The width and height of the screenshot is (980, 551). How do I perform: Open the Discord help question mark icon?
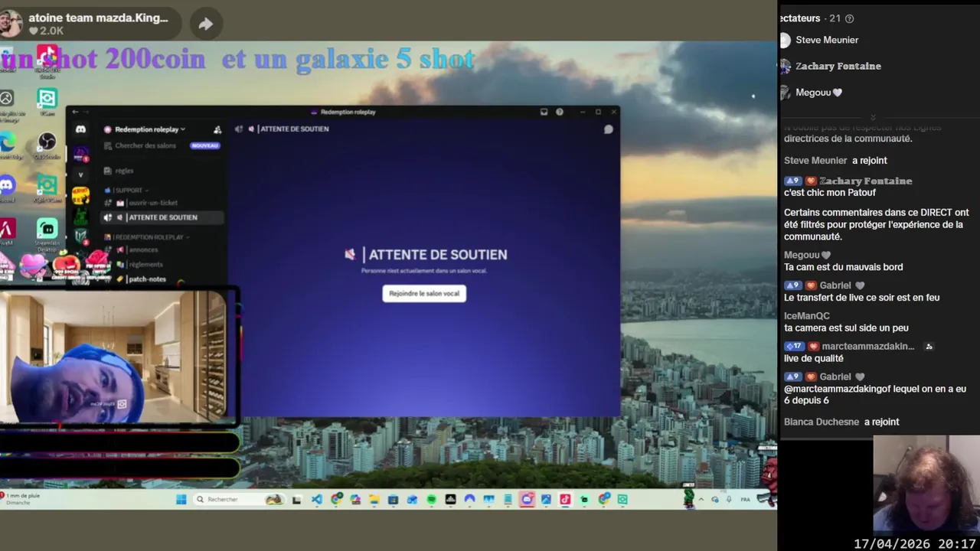pos(560,112)
